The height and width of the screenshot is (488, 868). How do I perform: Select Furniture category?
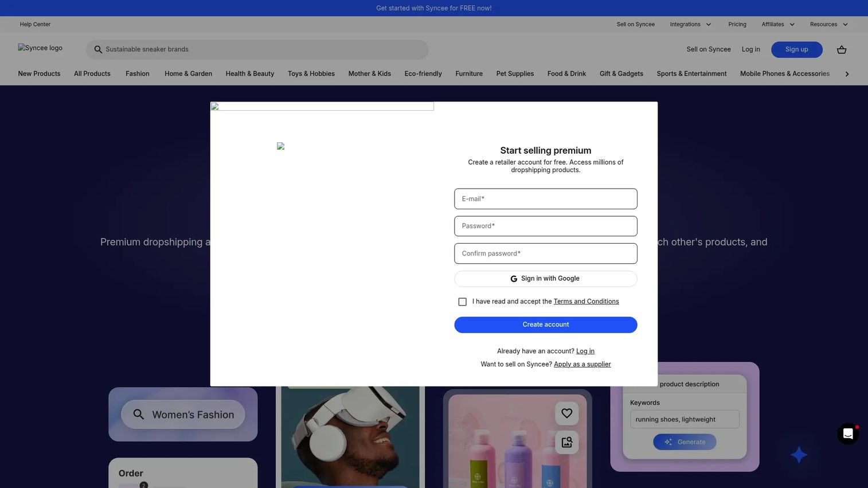tap(469, 73)
